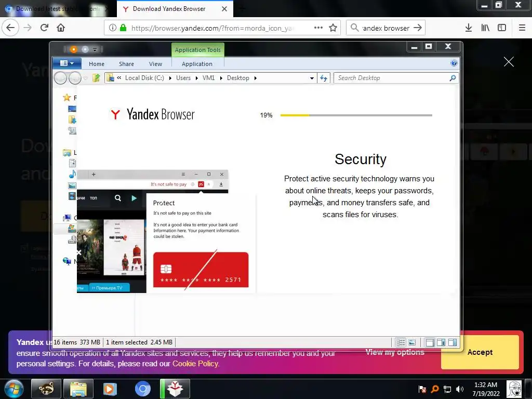The image size is (532, 399).
Task: Expand quick access toolbar customize arrow
Action: [95, 50]
